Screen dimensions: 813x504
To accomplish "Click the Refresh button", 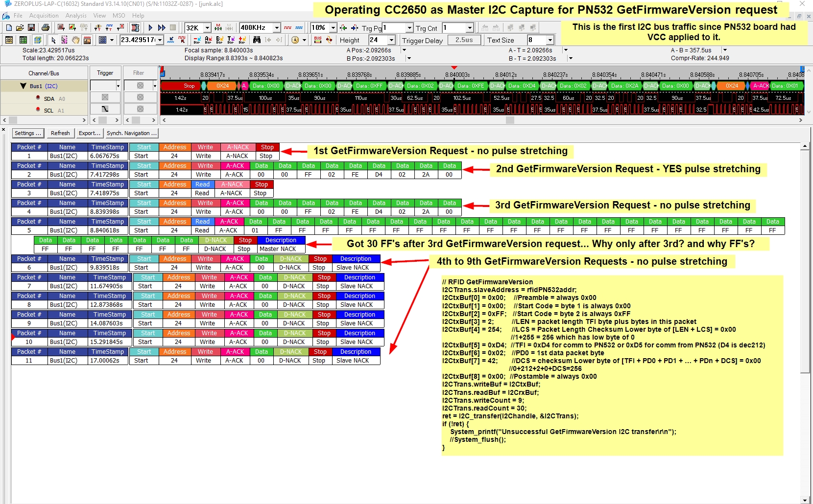I will (x=60, y=133).
